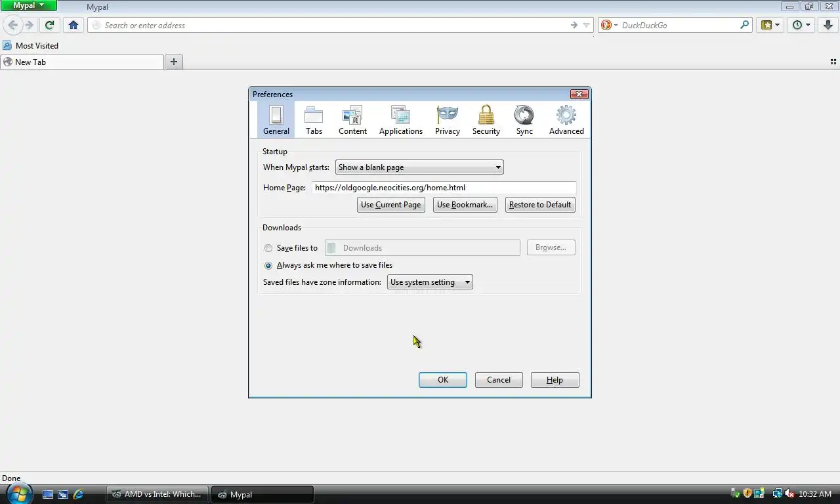Click the Use Current Page button

pos(390,205)
